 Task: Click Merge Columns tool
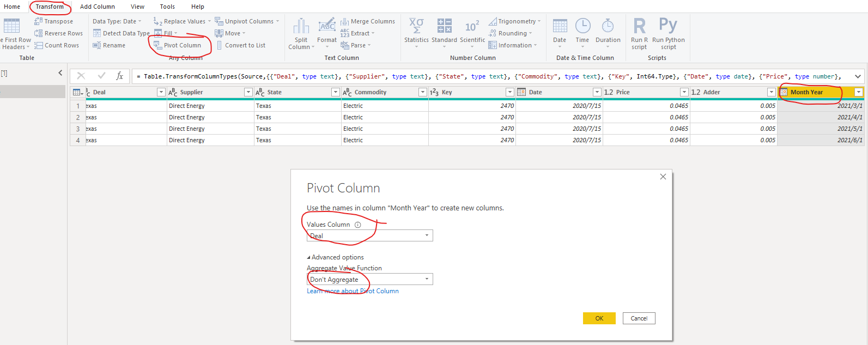click(368, 21)
